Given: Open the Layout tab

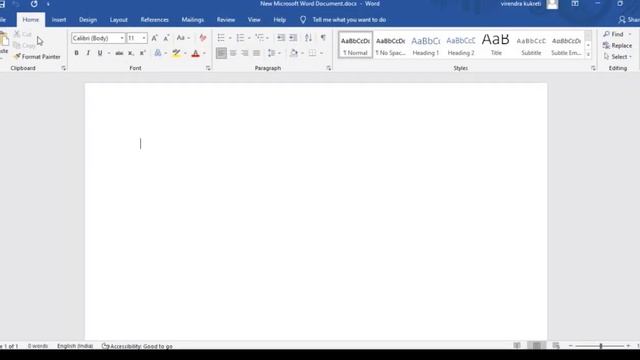Looking at the screenshot, I should [x=118, y=20].
